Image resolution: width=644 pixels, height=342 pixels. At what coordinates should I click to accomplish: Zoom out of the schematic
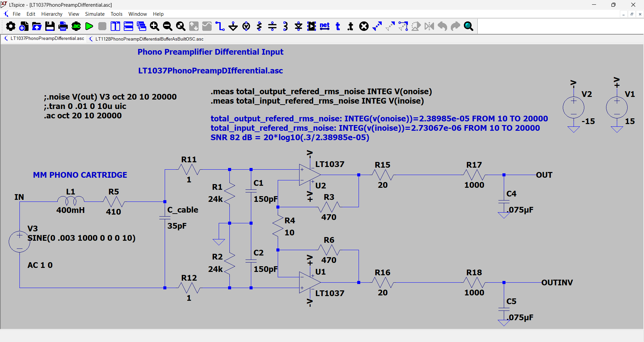pos(168,26)
